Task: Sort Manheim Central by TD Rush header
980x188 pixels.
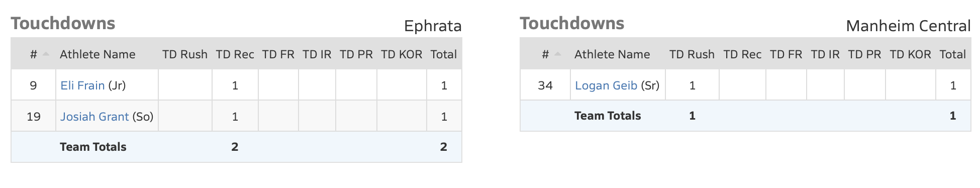Action: pyautogui.click(x=692, y=54)
